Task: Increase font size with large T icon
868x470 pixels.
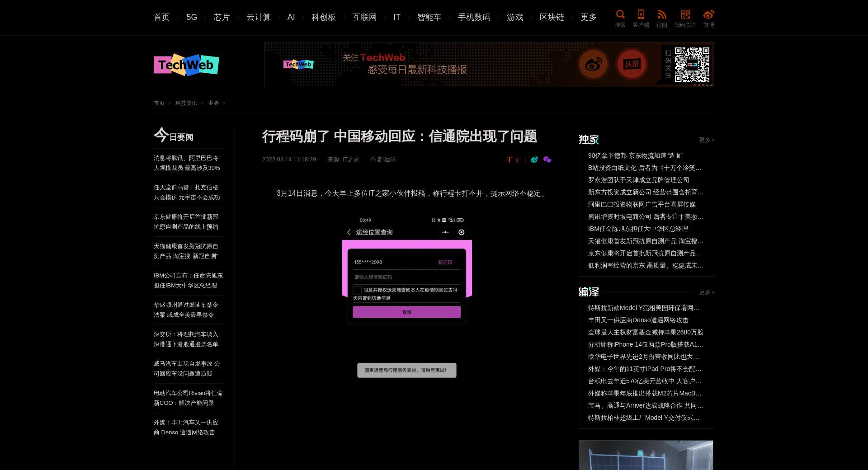Action: (x=509, y=160)
